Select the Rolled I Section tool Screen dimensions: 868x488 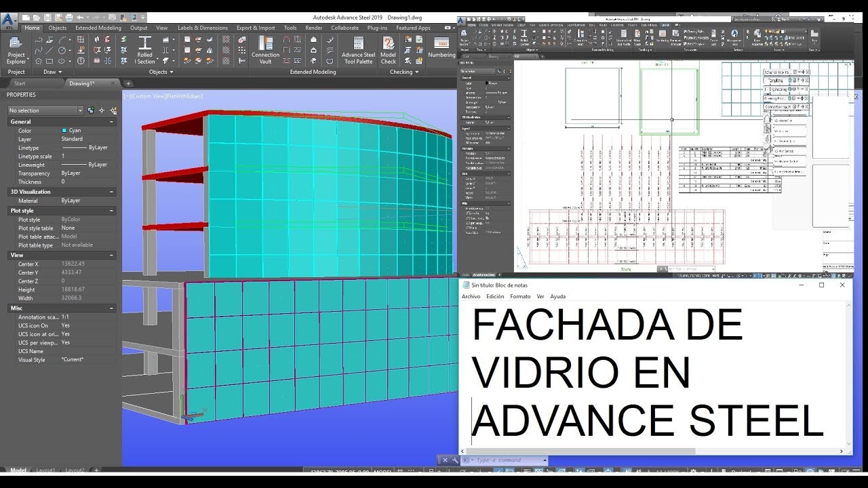point(144,51)
